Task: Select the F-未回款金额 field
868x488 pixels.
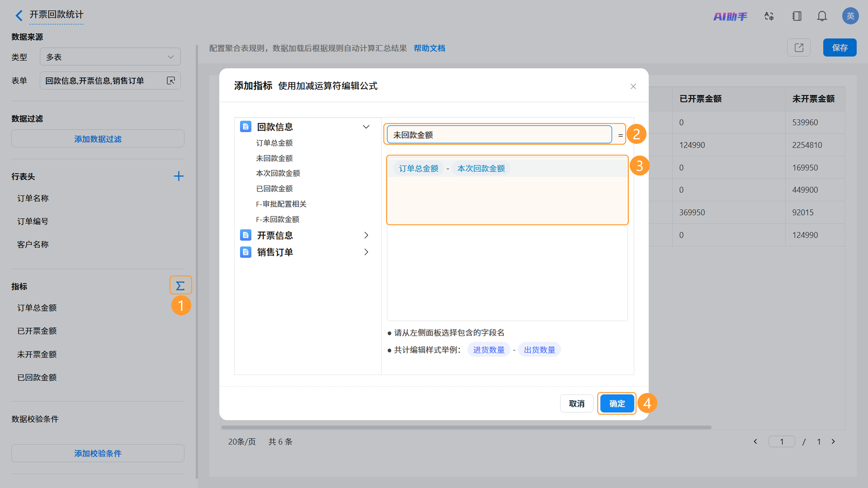Action: [278, 219]
